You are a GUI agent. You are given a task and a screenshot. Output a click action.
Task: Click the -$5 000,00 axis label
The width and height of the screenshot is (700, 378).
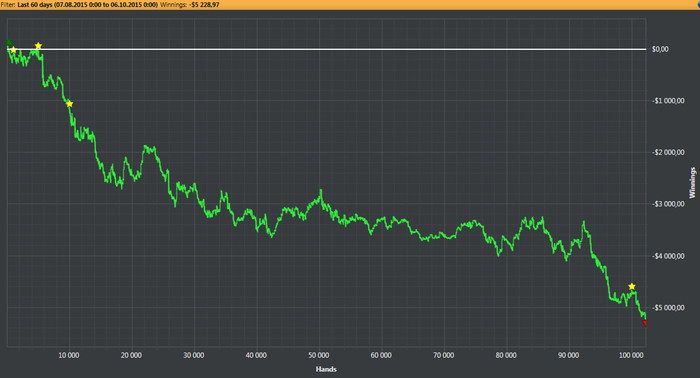[x=668, y=308]
